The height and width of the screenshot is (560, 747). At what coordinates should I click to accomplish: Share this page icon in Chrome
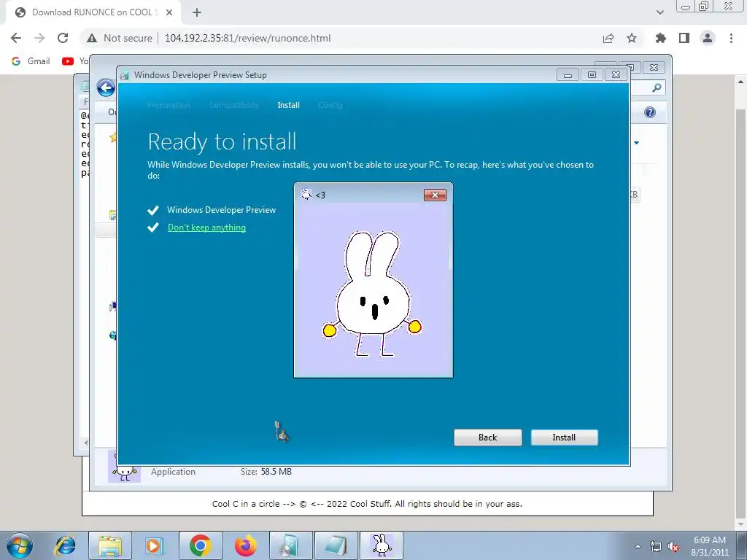(x=608, y=38)
